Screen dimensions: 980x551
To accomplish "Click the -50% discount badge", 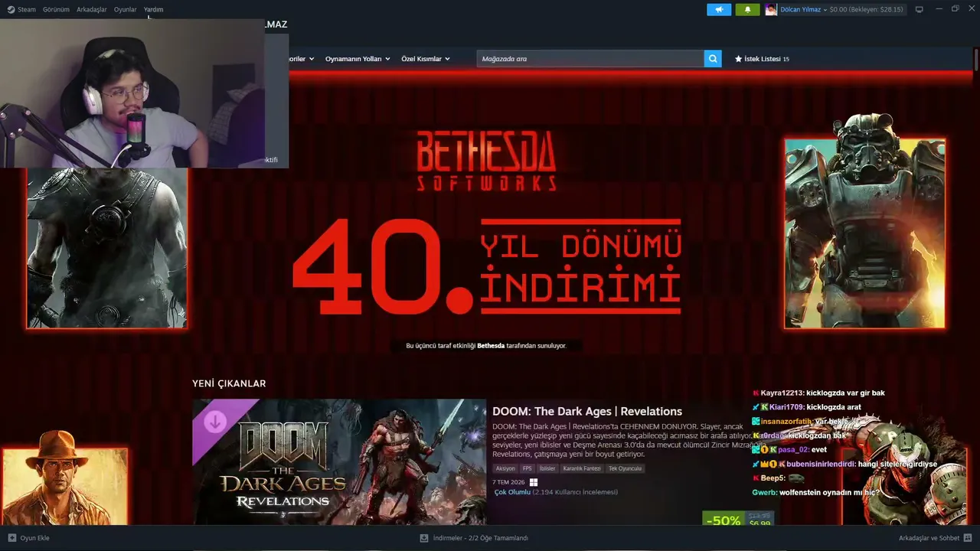I will tap(724, 519).
